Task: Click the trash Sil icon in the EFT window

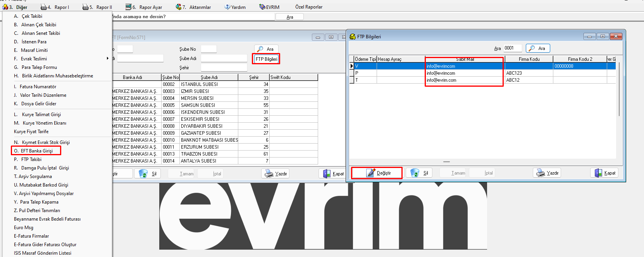Action: point(143,173)
